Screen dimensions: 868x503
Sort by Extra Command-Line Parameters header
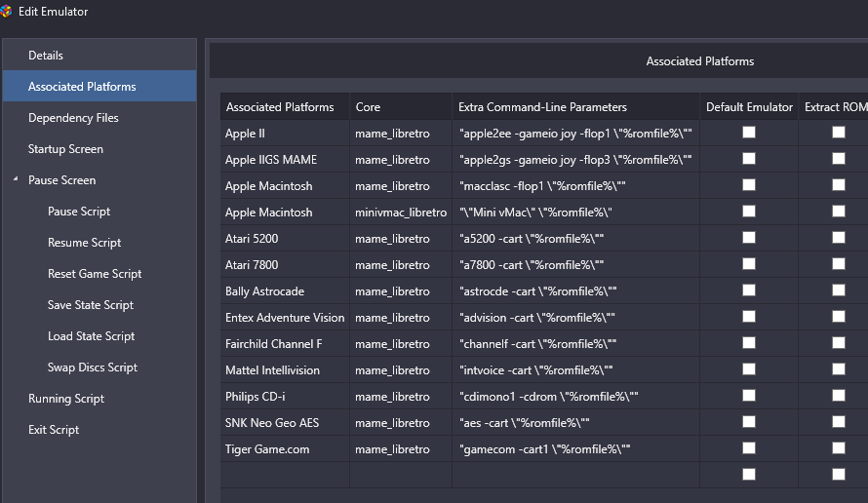pos(575,107)
